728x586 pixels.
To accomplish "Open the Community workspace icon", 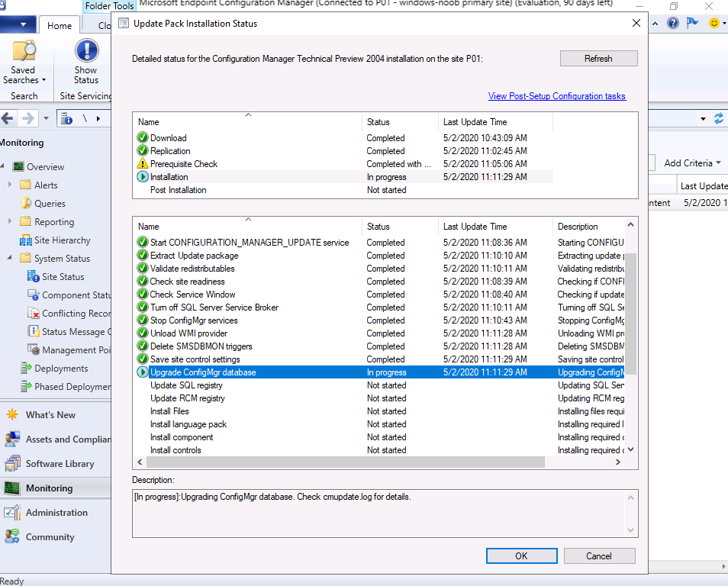I will (x=12, y=536).
